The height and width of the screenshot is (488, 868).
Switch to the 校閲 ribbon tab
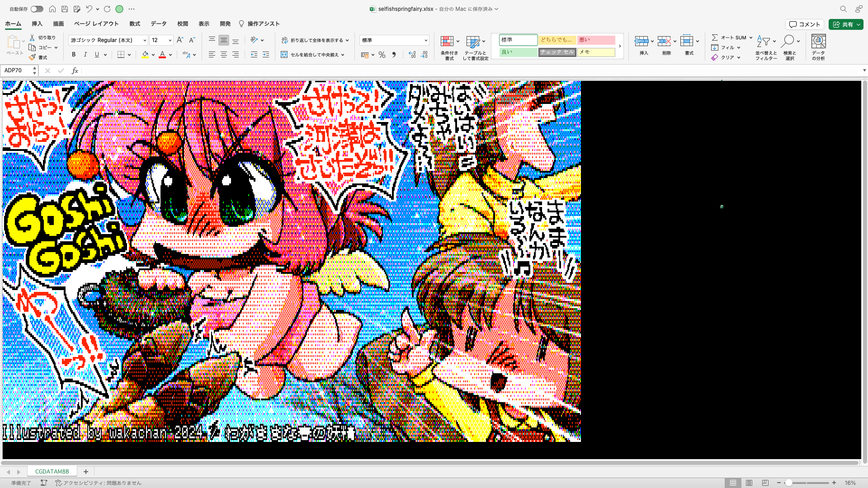coord(183,23)
